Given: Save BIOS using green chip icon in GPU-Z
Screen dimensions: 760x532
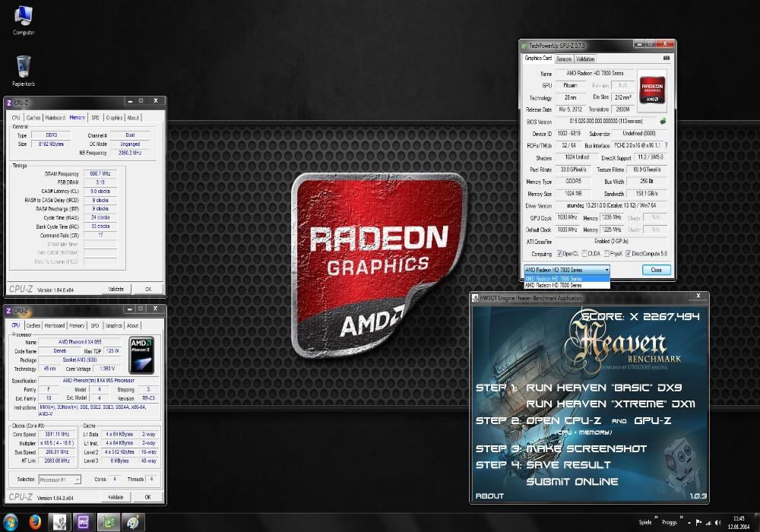Looking at the screenshot, I should (x=663, y=121).
